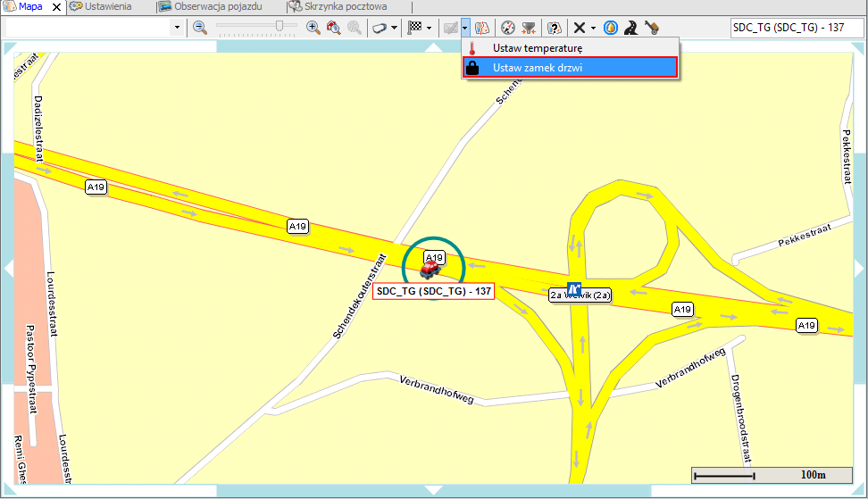The height and width of the screenshot is (499, 868).
Task: Select 'Ustaw temperaturę' menu entry
Action: [x=537, y=47]
